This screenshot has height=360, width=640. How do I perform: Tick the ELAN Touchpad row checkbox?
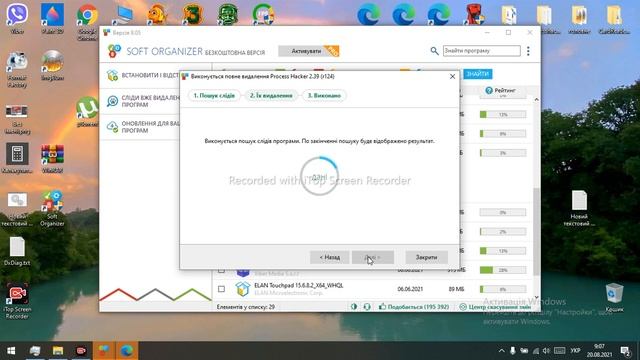(221, 289)
